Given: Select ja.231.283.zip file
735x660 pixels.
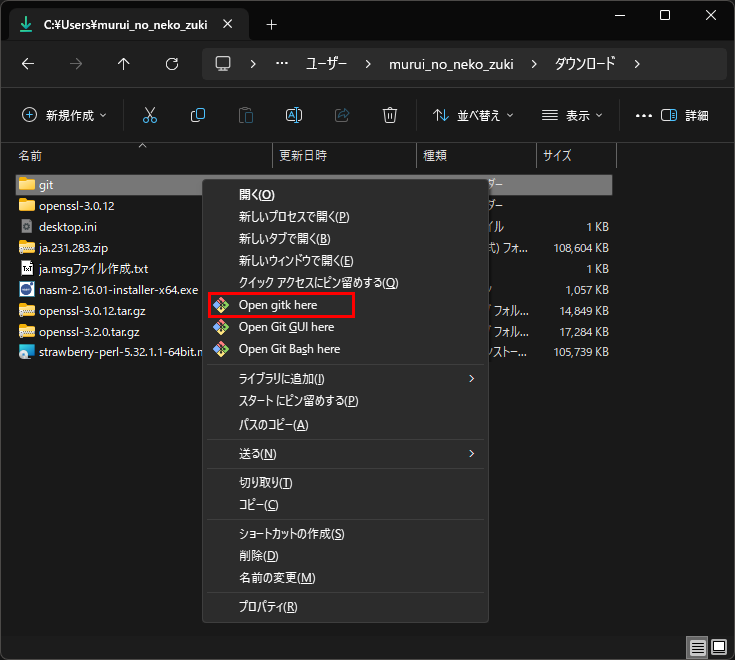Looking at the screenshot, I should point(74,248).
